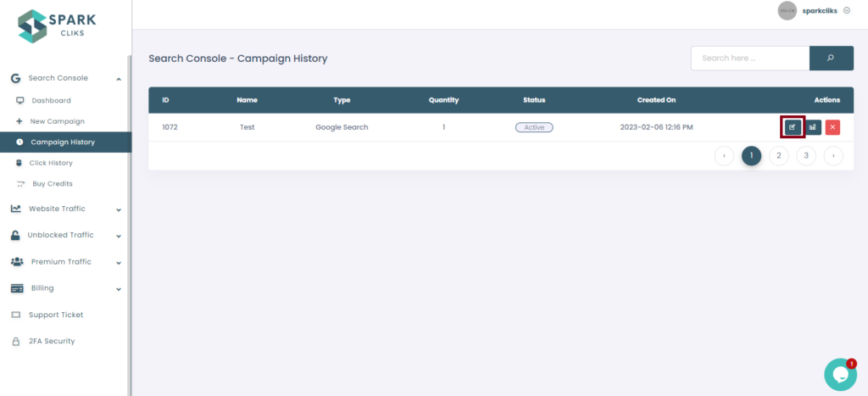The height and width of the screenshot is (396, 868).
Task: Expand the Premium Traffic chevron
Action: (119, 263)
